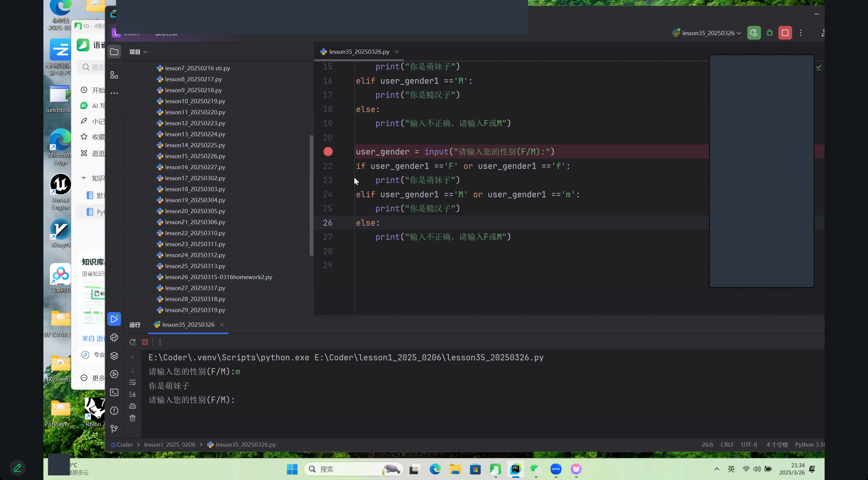868x480 pixels.
Task: Open the Problems tool window icon
Action: [114, 411]
